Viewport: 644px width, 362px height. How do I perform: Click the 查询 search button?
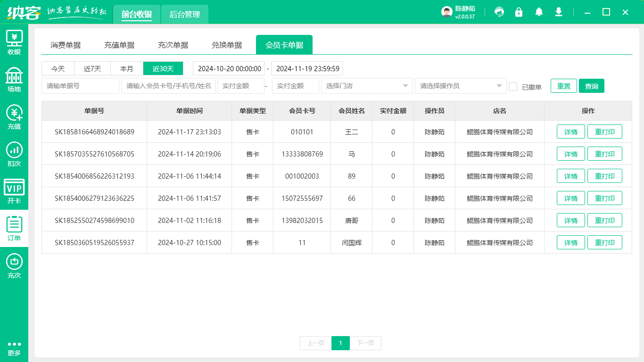coord(591,86)
